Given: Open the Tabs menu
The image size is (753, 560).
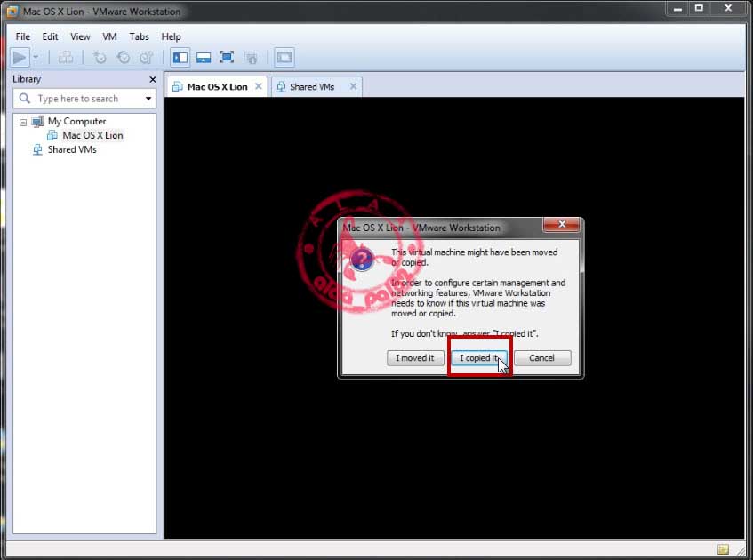Looking at the screenshot, I should (140, 36).
